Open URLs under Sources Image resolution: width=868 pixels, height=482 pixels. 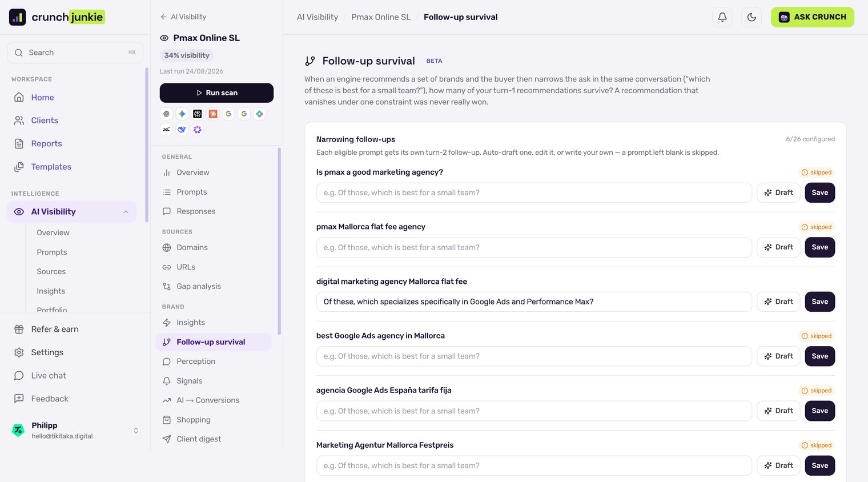pos(213,267)
